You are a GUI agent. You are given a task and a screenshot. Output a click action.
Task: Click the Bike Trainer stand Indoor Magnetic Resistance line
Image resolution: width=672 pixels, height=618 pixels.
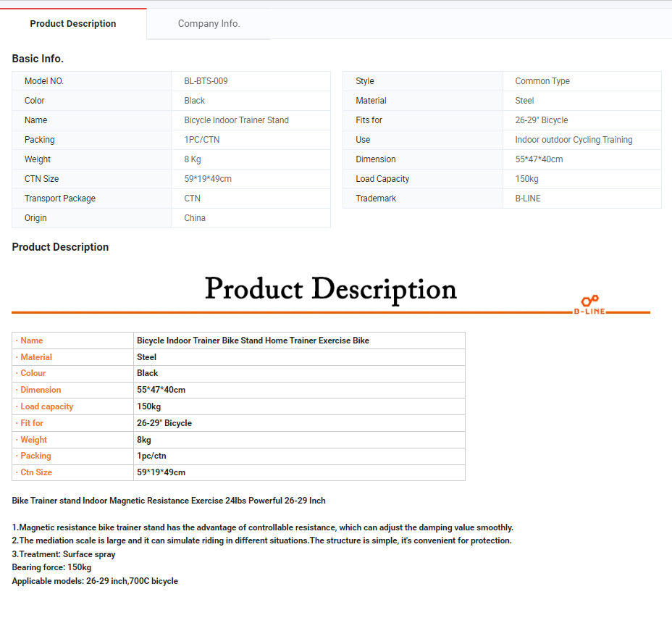coord(169,501)
